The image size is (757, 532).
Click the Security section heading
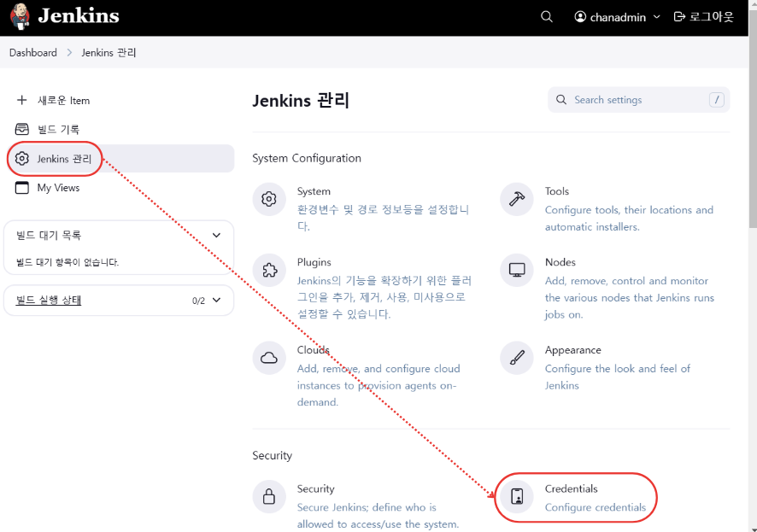(x=273, y=455)
